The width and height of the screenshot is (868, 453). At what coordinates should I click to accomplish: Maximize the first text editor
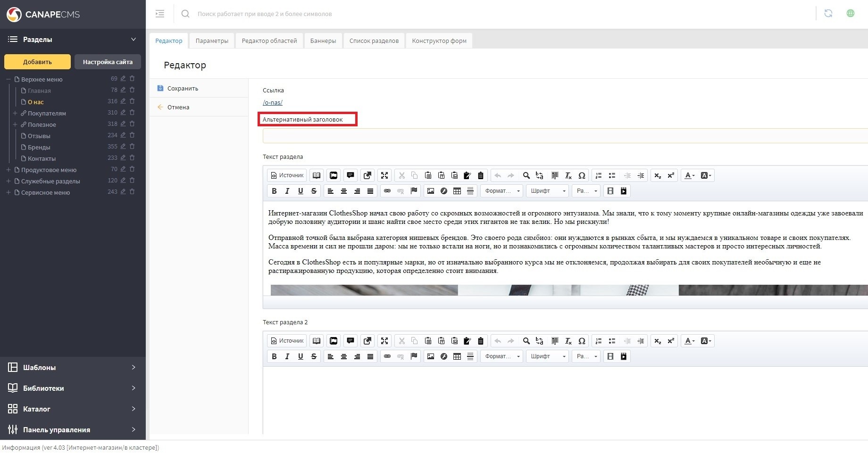[384, 175]
